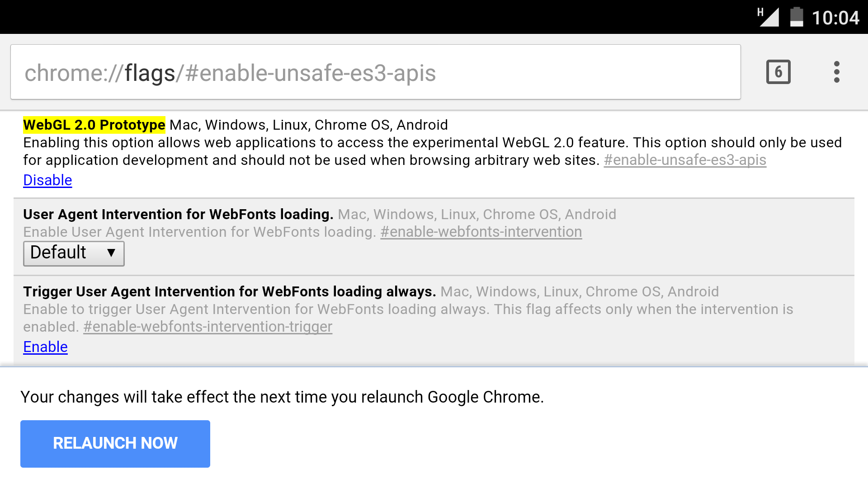The width and height of the screenshot is (868, 488).
Task: Tap the mobile signal strength icon
Action: [769, 18]
